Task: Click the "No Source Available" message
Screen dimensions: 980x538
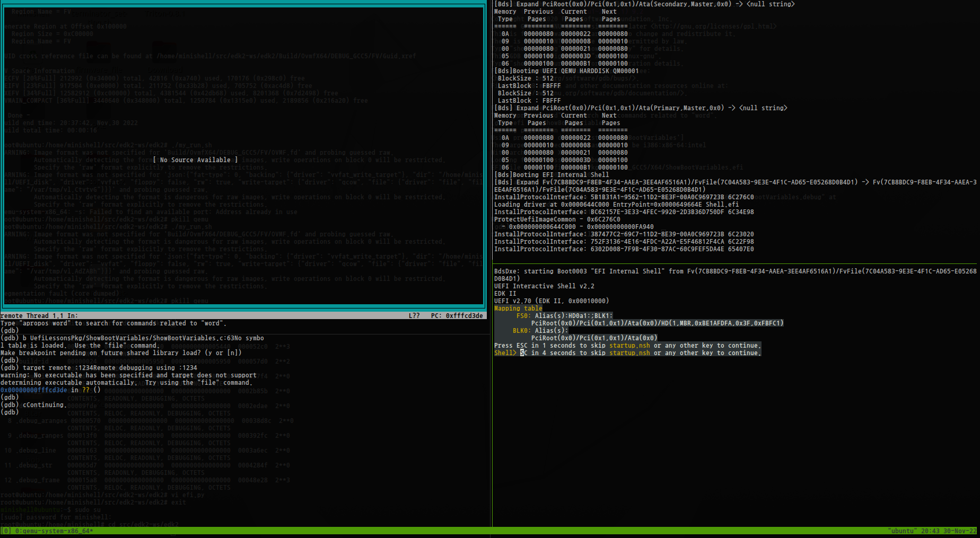Action: pos(195,160)
